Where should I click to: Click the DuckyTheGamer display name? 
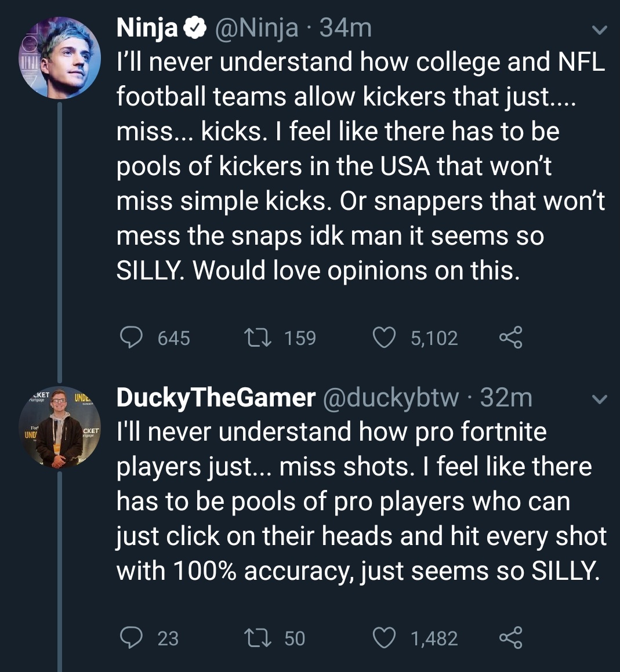click(x=216, y=398)
